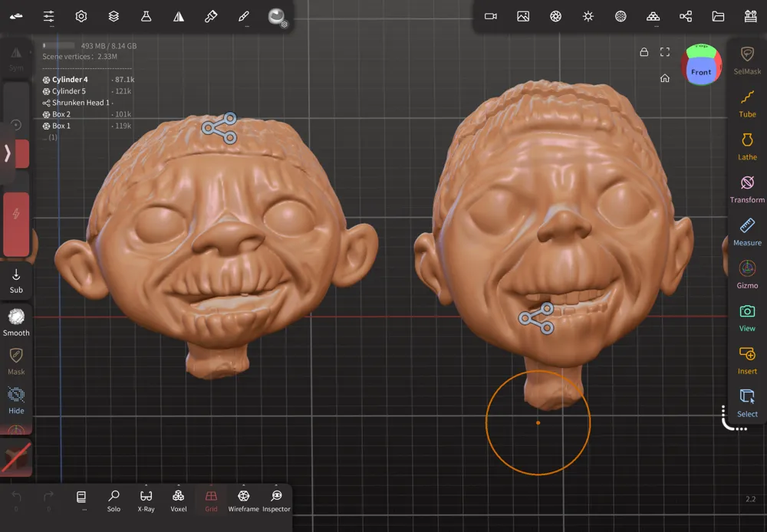Expand the '... (1)' hidden scene items

point(49,137)
